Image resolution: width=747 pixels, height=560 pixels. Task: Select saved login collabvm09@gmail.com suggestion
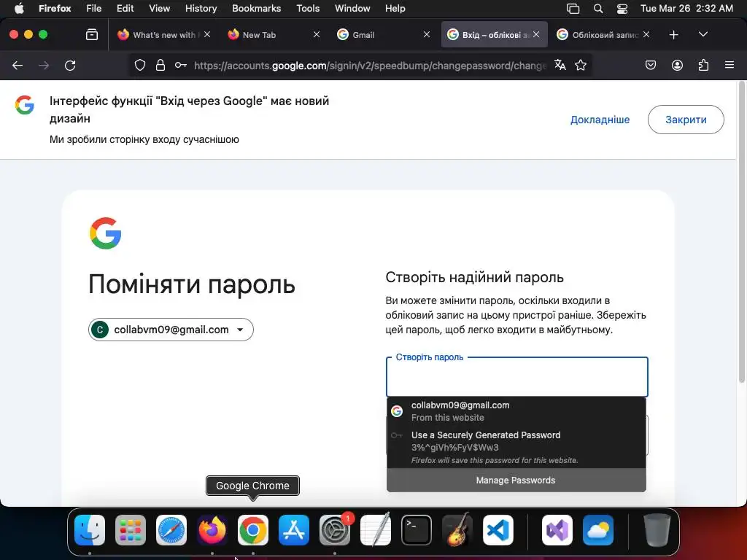tap(516, 411)
